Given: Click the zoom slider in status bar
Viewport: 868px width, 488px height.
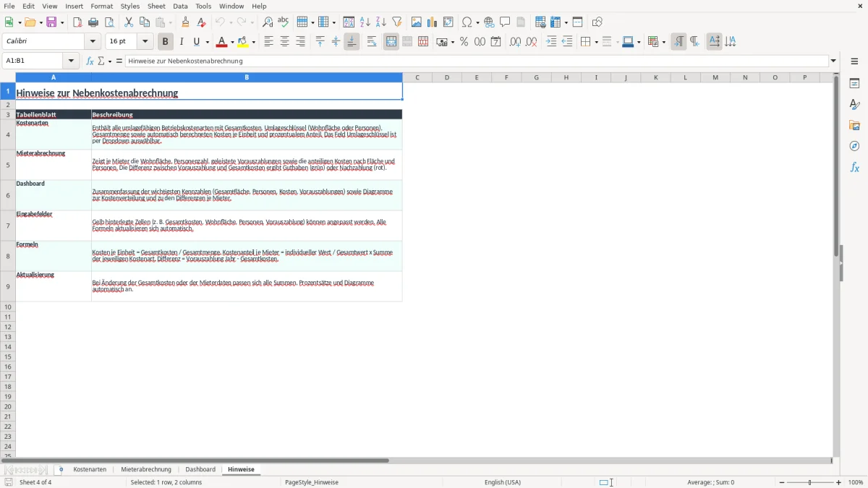Looking at the screenshot, I should pos(810,482).
